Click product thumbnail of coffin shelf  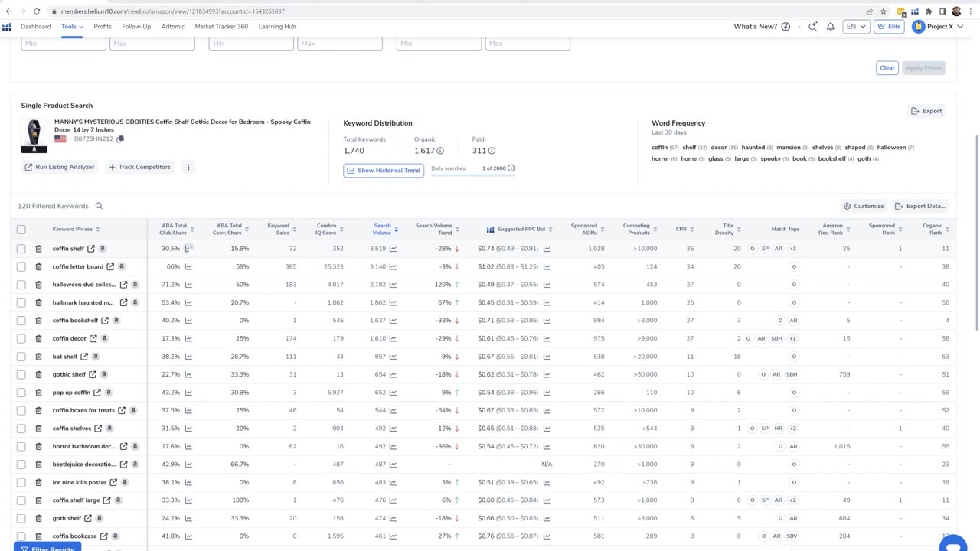pyautogui.click(x=34, y=135)
